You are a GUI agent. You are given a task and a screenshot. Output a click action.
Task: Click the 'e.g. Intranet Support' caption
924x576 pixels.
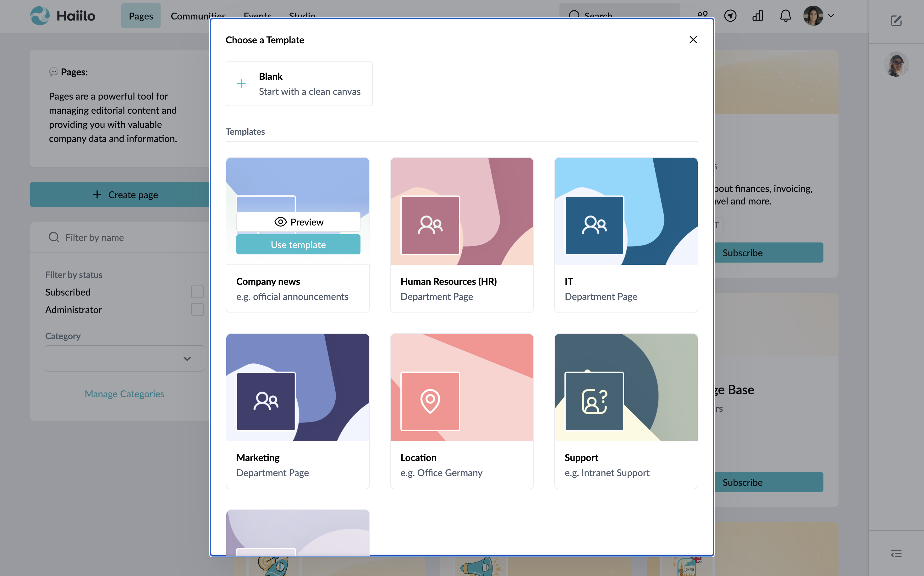[x=607, y=472]
